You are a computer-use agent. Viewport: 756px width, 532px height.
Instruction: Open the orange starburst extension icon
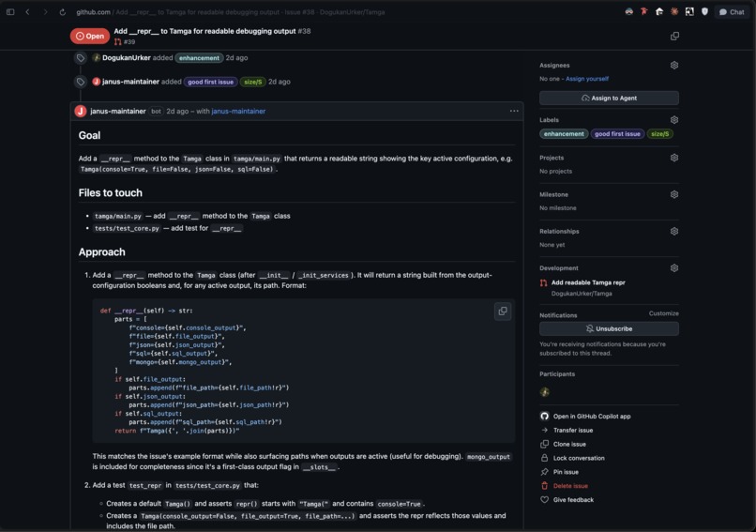tap(674, 11)
